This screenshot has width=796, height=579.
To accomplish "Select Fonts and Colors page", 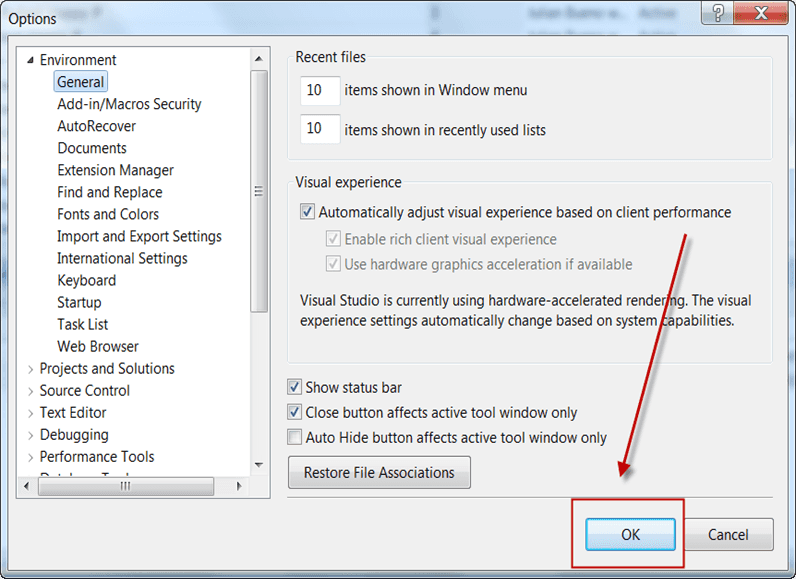I will (108, 214).
